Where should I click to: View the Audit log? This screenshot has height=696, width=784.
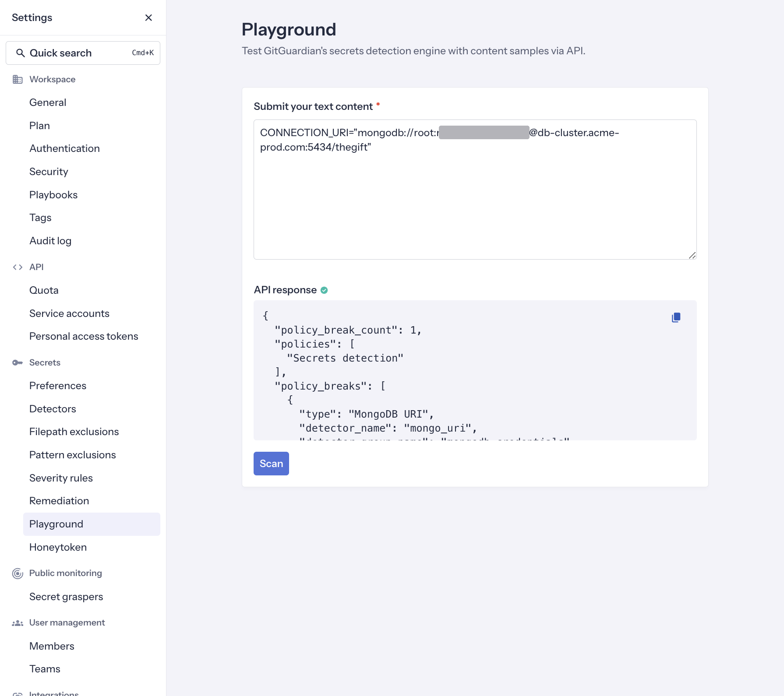[x=50, y=241]
